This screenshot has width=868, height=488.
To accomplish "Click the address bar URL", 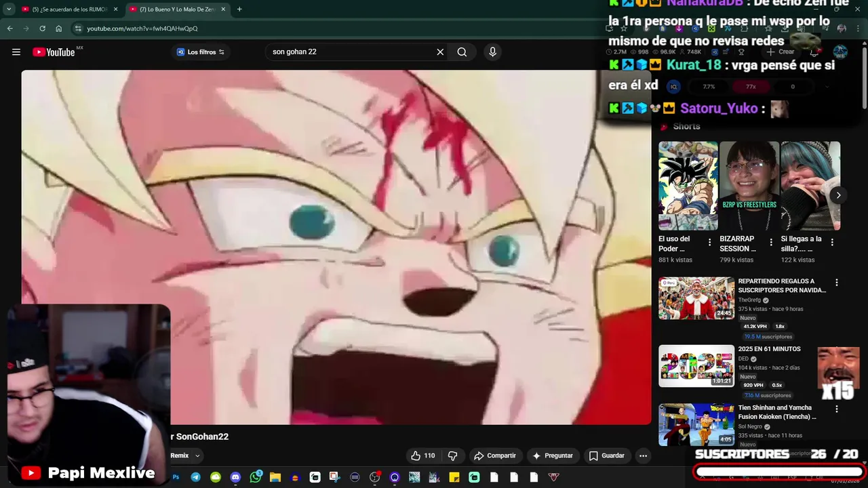I will (142, 28).
